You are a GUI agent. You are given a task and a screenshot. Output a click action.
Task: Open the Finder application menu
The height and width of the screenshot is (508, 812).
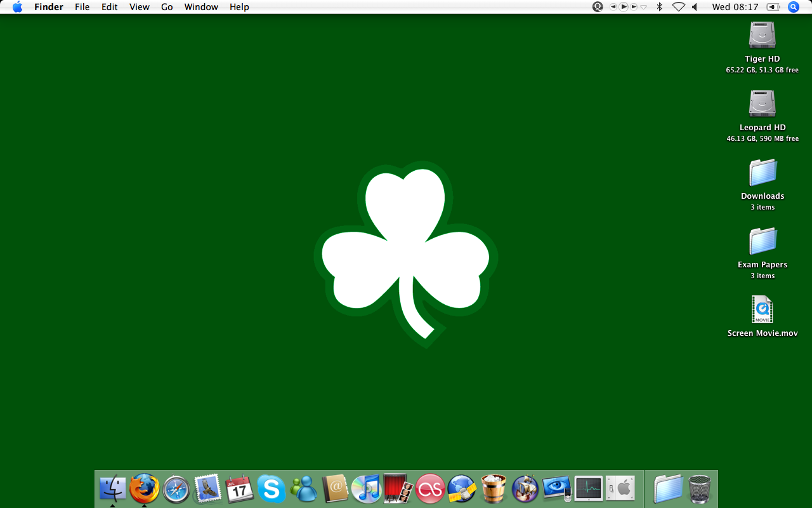49,7
